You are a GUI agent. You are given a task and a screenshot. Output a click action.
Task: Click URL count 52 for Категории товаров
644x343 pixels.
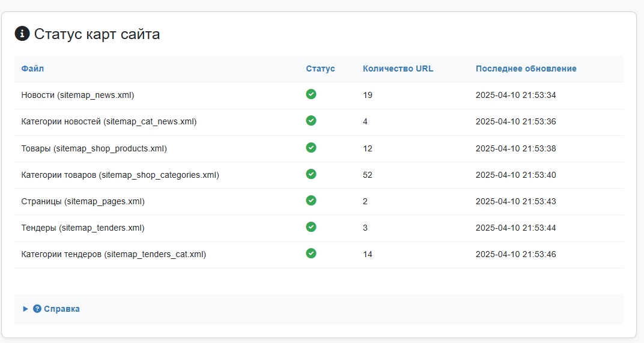368,175
